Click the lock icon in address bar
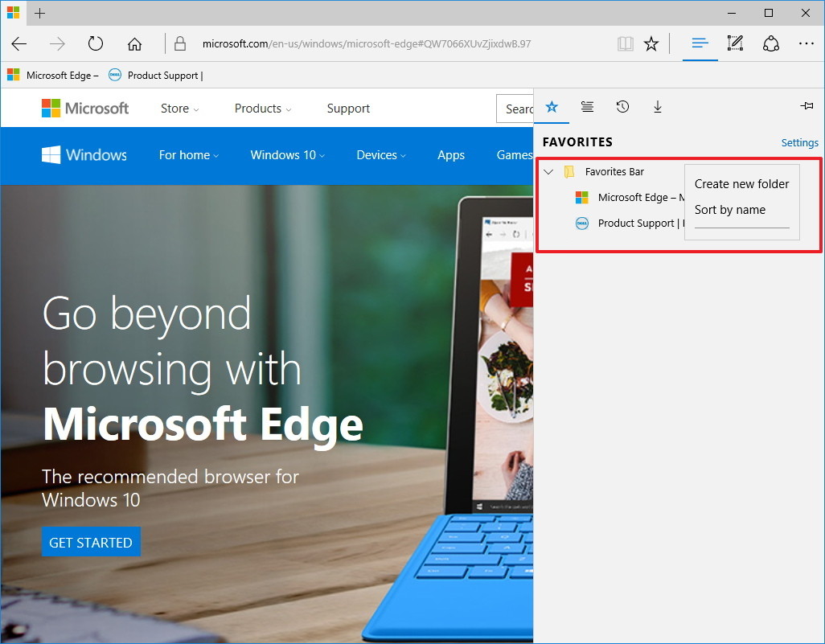Image resolution: width=825 pixels, height=644 pixels. (x=180, y=43)
